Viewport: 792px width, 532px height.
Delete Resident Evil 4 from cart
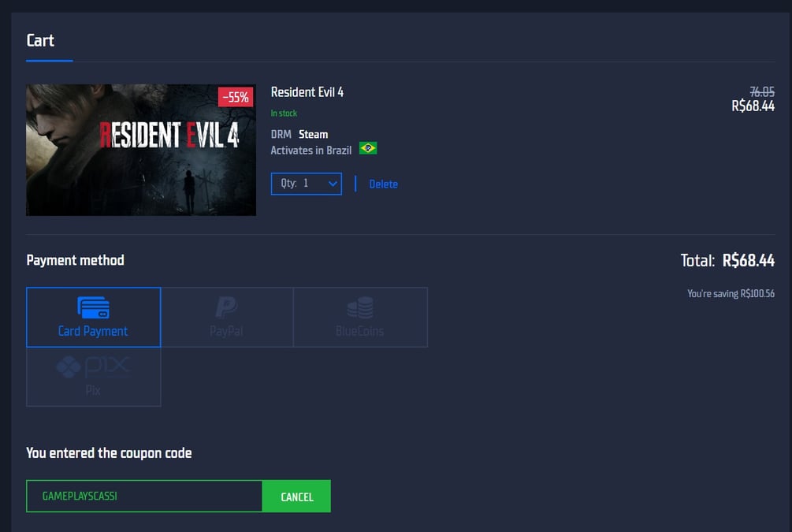click(383, 184)
